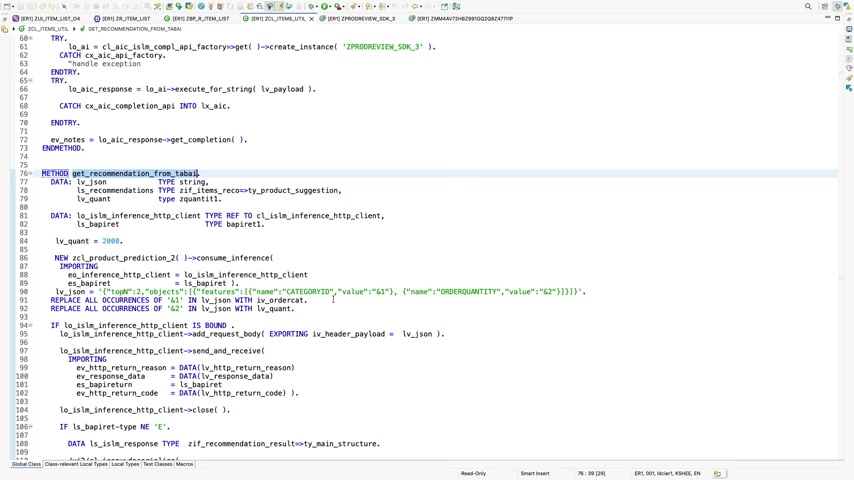
Task: Click the Open Perspective icon
Action: click(x=825, y=7)
